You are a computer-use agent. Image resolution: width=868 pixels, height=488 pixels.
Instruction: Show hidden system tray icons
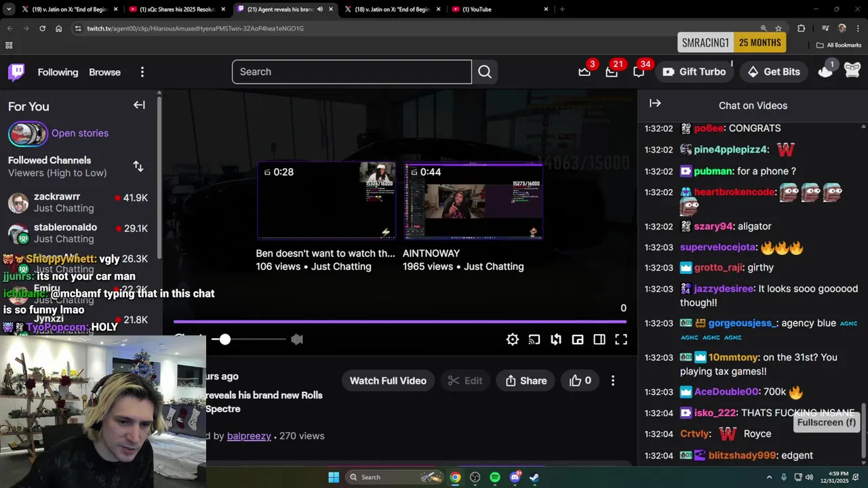[769, 477]
